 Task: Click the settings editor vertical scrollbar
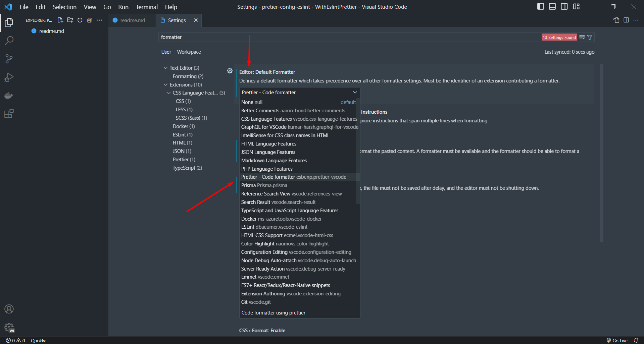(x=601, y=153)
